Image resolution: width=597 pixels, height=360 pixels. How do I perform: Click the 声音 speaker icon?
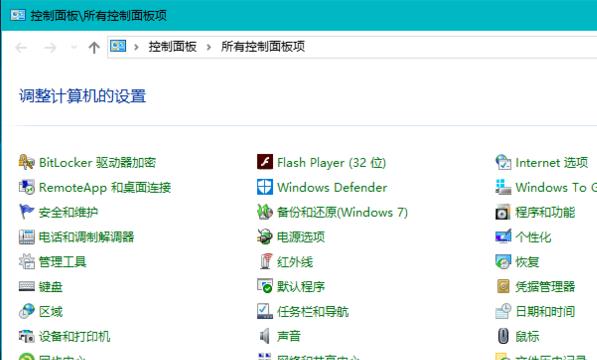tap(265, 336)
